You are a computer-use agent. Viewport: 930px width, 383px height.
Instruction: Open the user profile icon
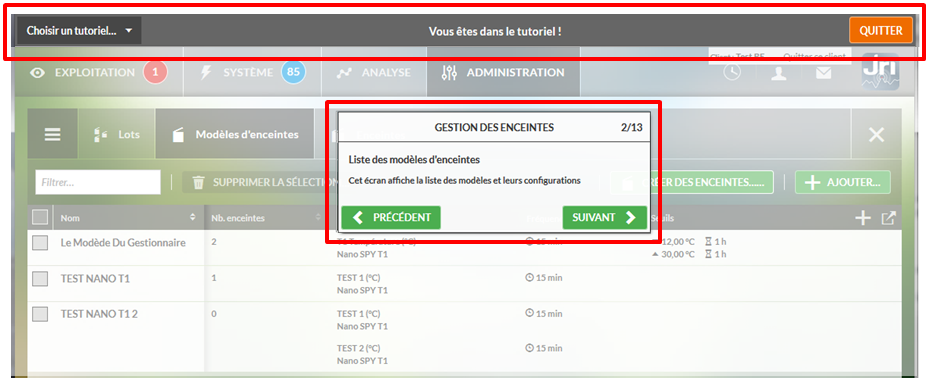pos(779,73)
